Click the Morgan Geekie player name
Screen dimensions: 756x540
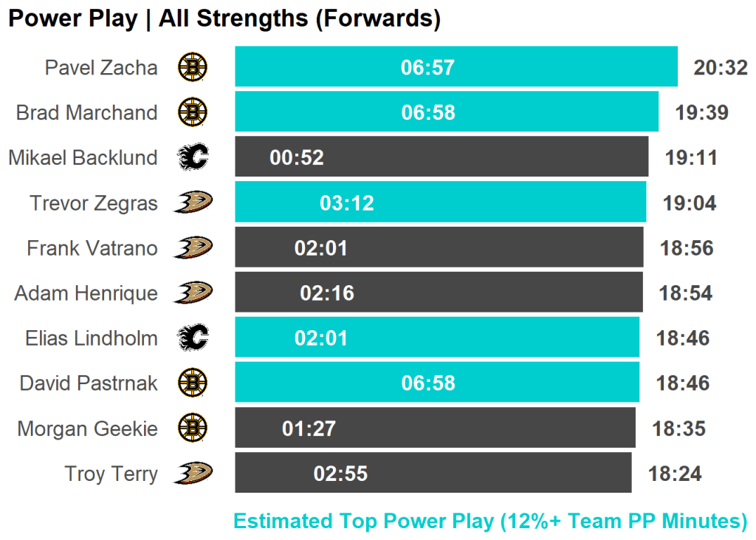(x=87, y=428)
